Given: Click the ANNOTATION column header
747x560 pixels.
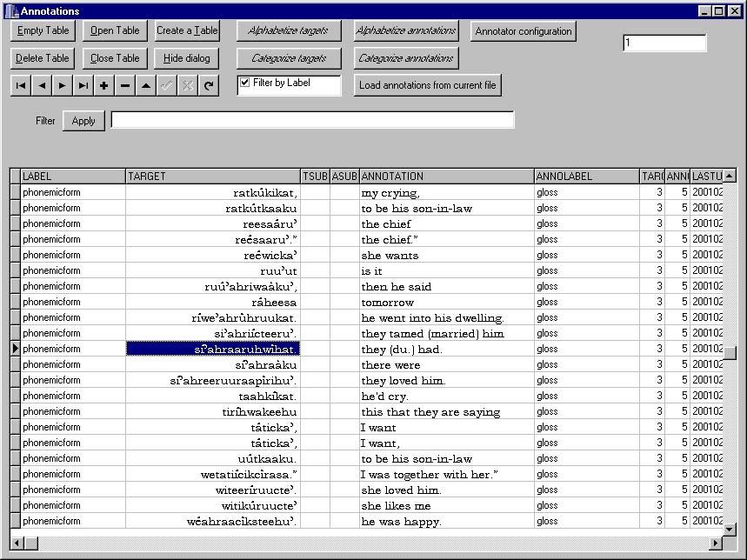Looking at the screenshot, I should click(x=446, y=177).
